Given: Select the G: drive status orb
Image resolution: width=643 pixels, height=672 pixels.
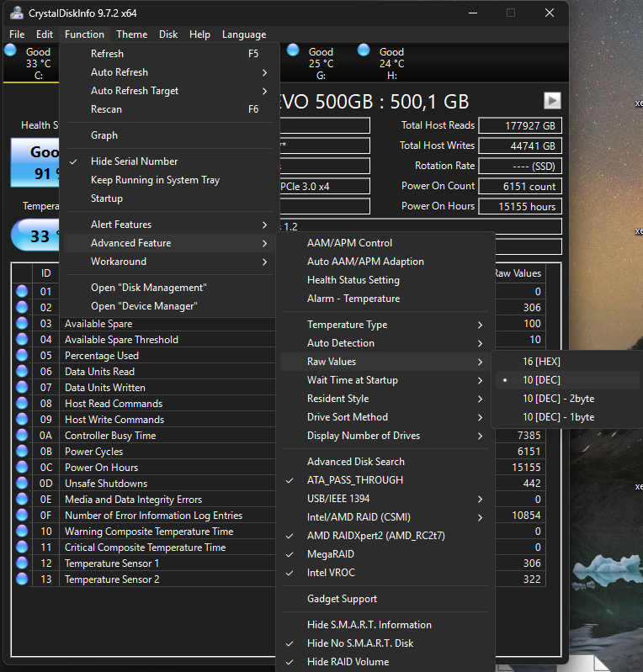Looking at the screenshot, I should [293, 50].
